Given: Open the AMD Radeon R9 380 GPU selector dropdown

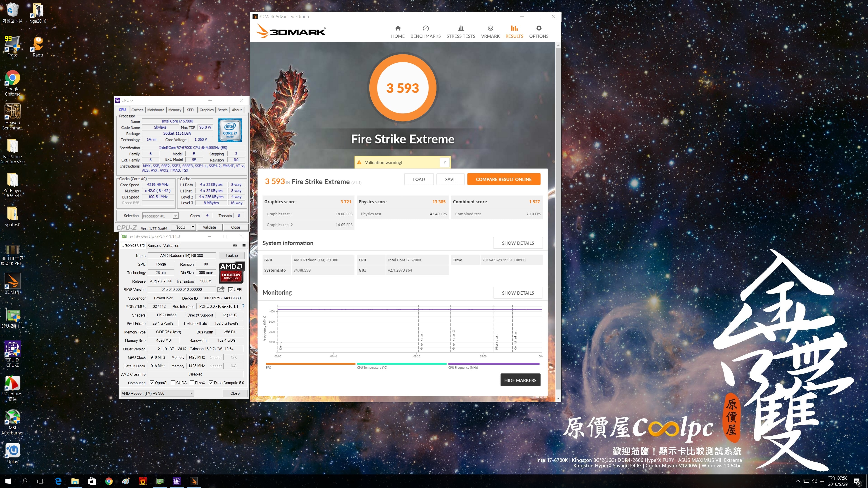Looking at the screenshot, I should pyautogui.click(x=157, y=393).
